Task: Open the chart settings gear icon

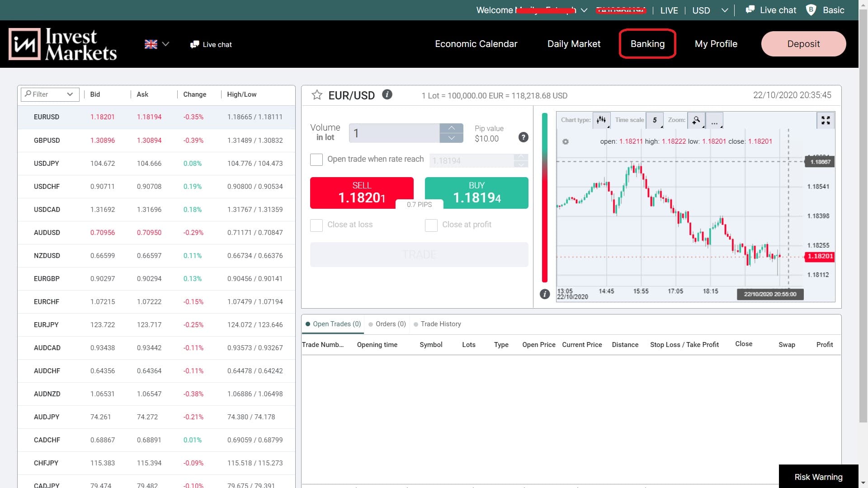Action: [x=566, y=141]
